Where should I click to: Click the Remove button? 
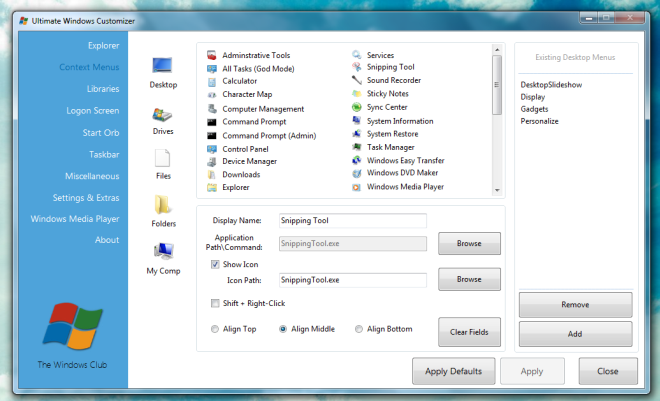(x=575, y=305)
